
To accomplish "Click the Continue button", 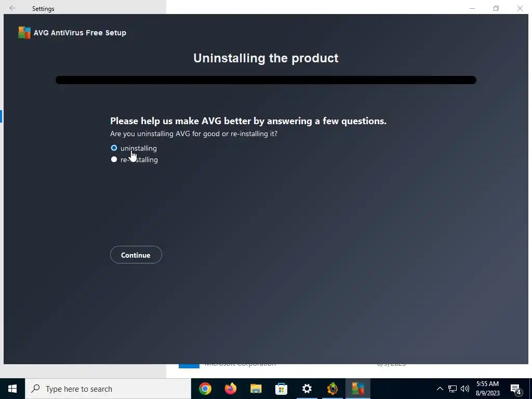I will (x=136, y=255).
